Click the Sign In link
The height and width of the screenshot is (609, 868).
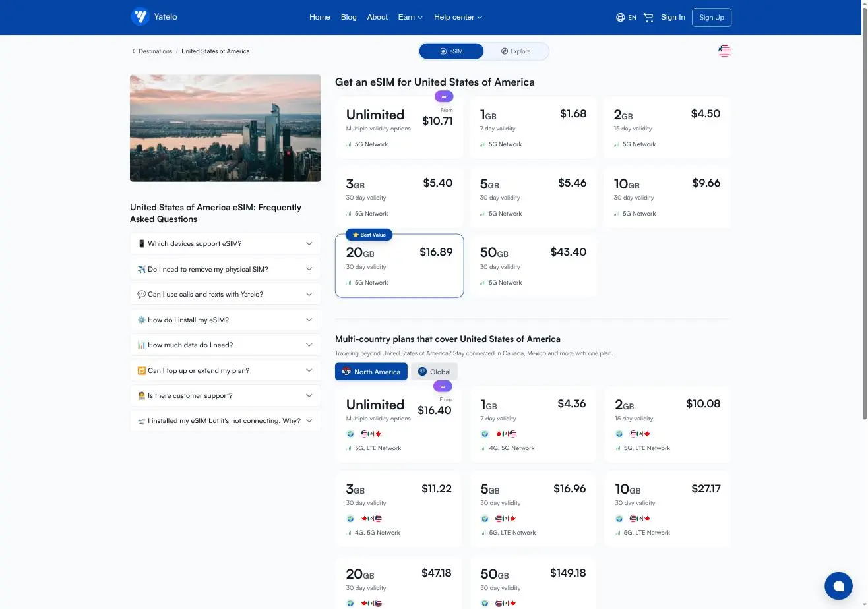[x=673, y=17]
